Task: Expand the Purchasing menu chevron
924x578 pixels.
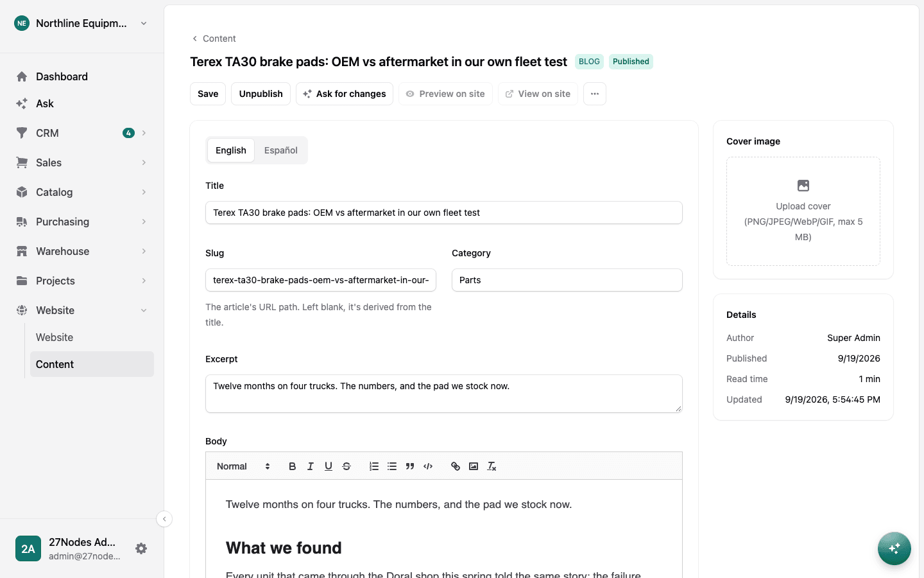Action: (144, 222)
